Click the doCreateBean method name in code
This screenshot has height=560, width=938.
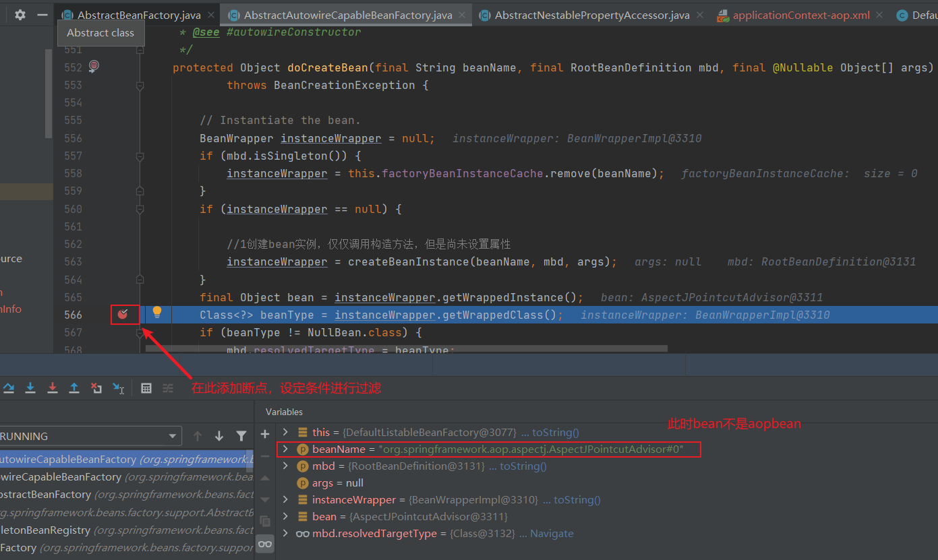coord(328,67)
